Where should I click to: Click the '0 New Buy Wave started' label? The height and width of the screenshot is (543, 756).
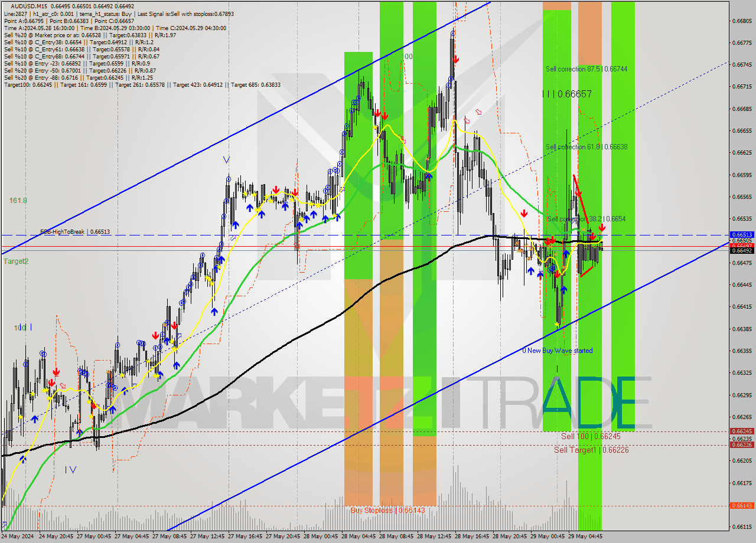[x=558, y=351]
